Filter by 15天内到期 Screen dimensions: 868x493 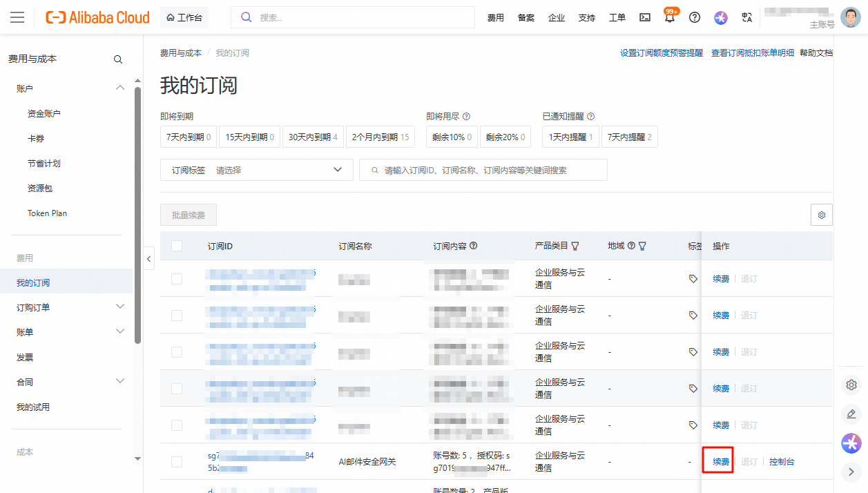point(249,137)
